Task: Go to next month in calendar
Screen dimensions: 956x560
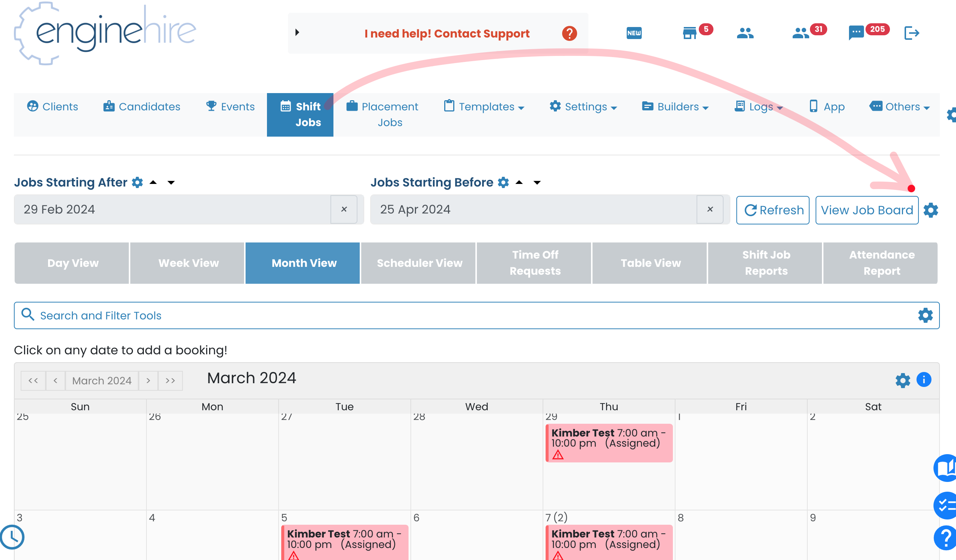Action: click(148, 380)
